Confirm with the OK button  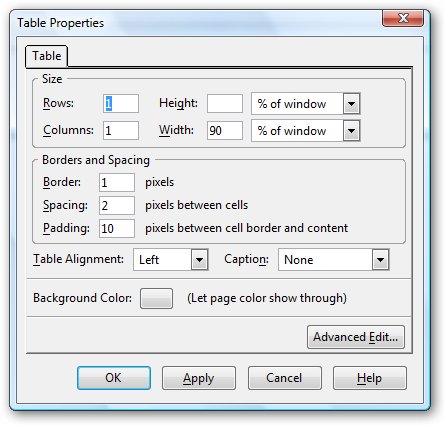pos(114,378)
